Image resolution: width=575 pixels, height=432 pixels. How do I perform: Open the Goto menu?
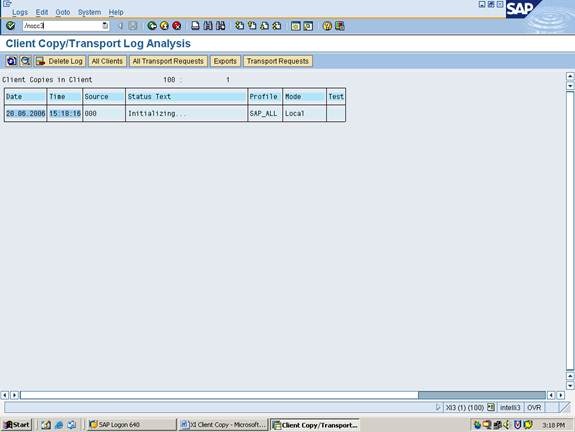[x=63, y=12]
